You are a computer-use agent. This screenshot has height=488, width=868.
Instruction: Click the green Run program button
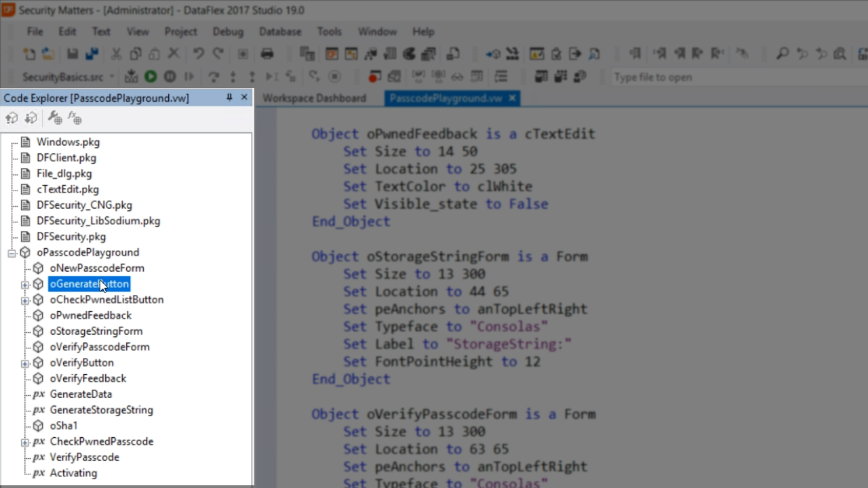click(151, 77)
